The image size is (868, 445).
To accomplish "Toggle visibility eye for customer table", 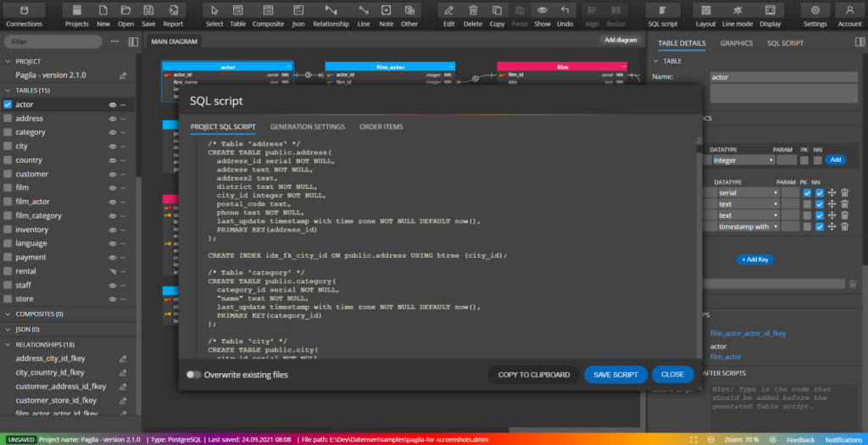I will point(113,174).
